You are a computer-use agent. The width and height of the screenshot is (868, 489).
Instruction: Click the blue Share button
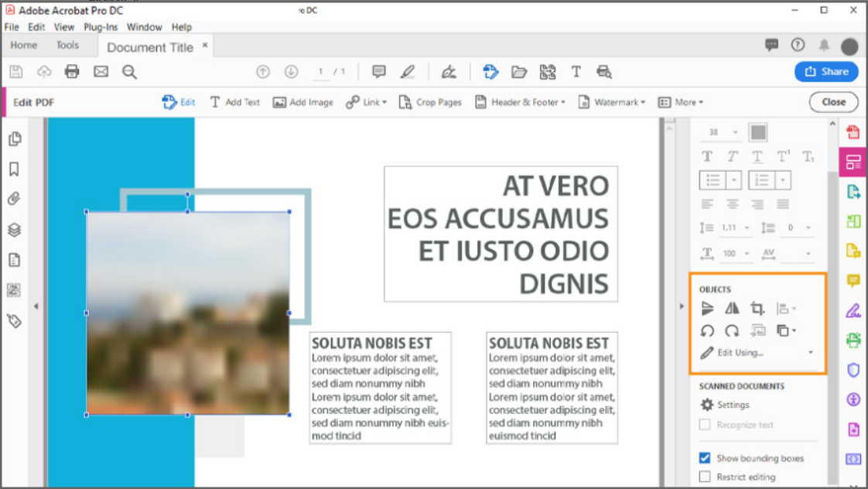826,71
